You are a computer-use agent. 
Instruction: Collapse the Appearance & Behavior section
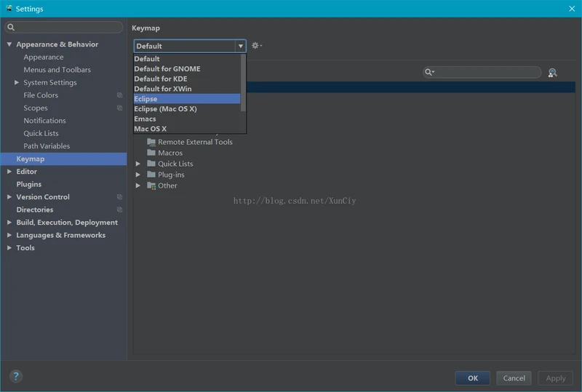pyautogui.click(x=9, y=44)
